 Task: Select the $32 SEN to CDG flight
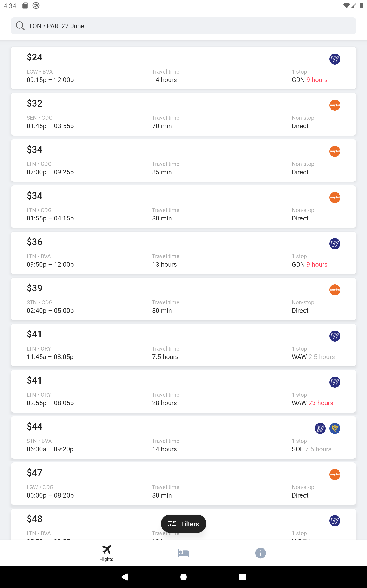183,114
